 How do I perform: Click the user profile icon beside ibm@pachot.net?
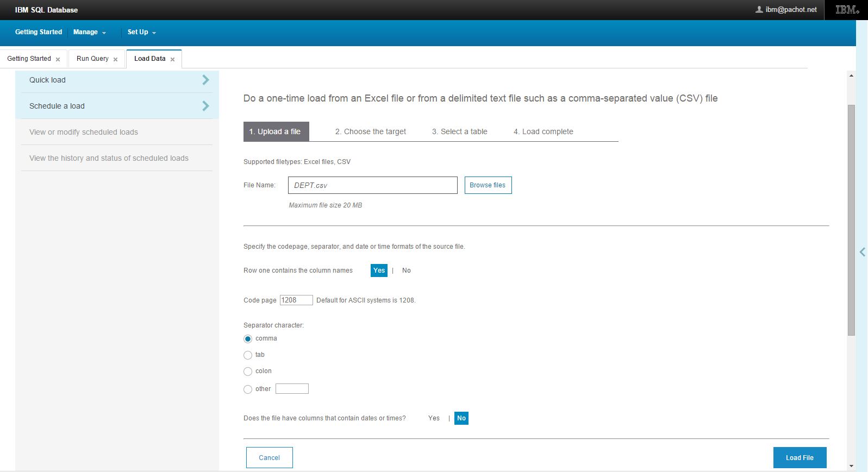click(x=759, y=10)
